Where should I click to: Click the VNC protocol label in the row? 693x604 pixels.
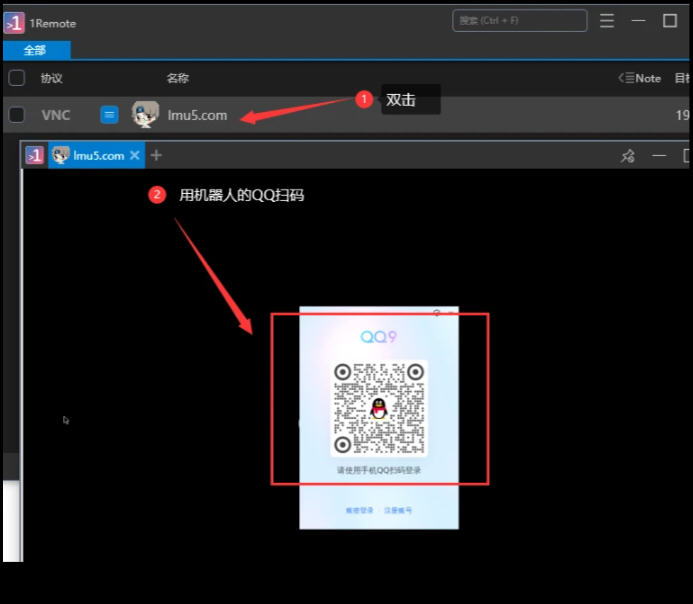[x=56, y=115]
